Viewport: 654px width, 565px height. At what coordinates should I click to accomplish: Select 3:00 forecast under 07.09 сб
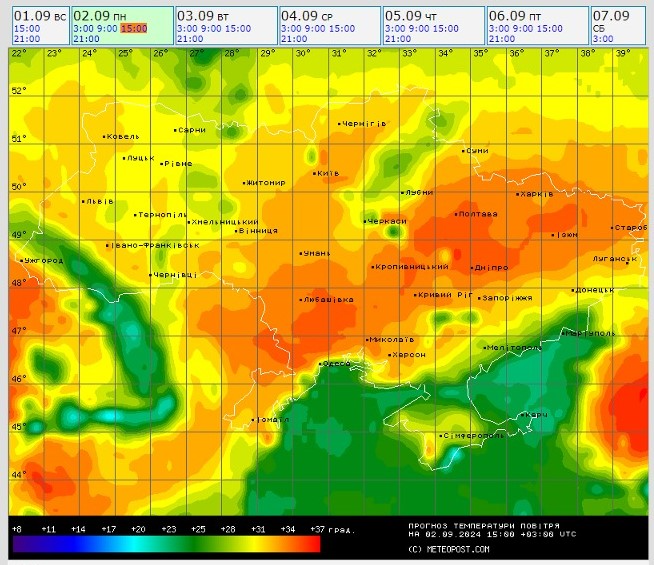click(x=603, y=39)
